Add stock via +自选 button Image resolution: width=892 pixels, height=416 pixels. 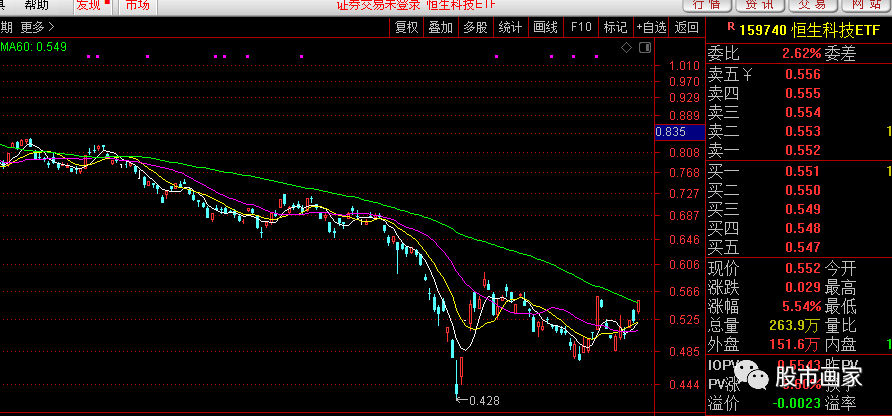point(651,27)
